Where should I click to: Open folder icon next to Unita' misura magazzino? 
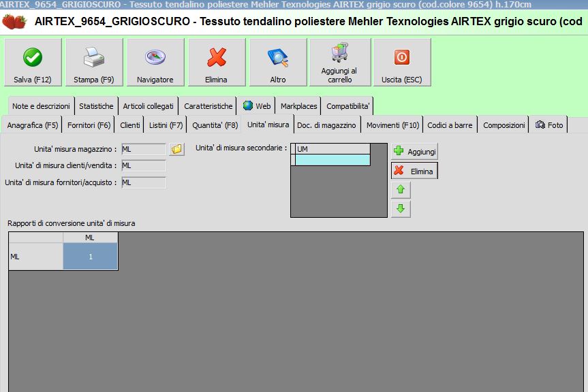[x=176, y=149]
